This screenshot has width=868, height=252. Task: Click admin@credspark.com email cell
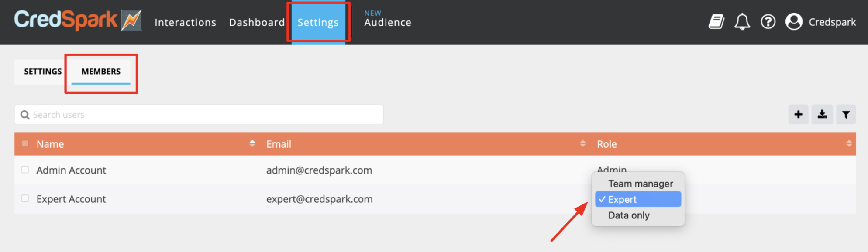click(319, 170)
